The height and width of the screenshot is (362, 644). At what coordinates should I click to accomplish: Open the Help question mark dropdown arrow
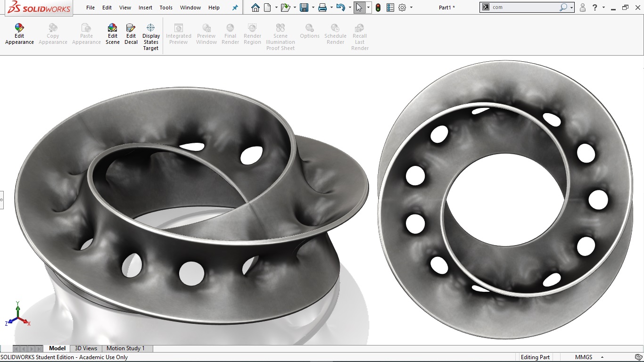(x=603, y=8)
